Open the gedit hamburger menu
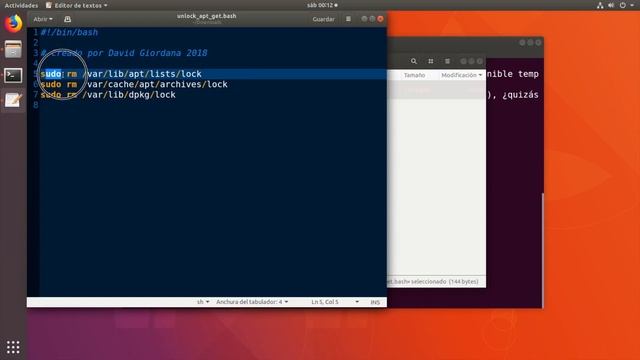 pyautogui.click(x=348, y=19)
